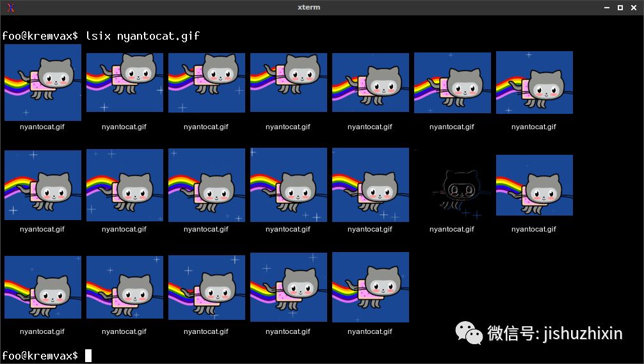Screen dimensions: 644x364
Task: Select second thumbnail in the middle row
Action: [125, 185]
